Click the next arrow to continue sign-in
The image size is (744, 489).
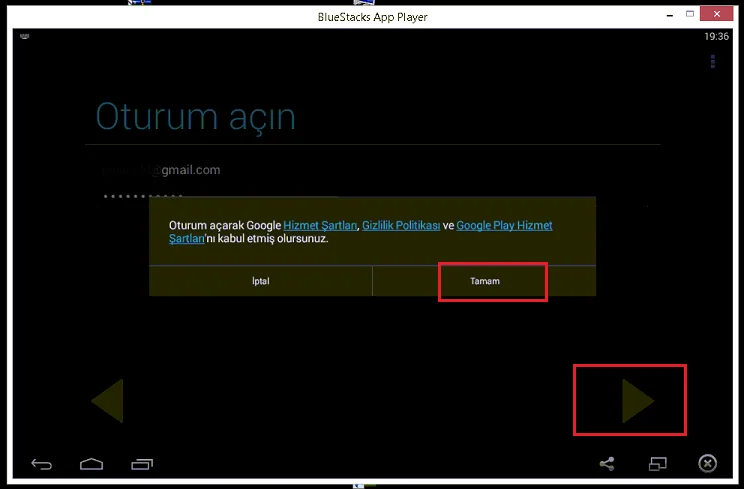638,401
